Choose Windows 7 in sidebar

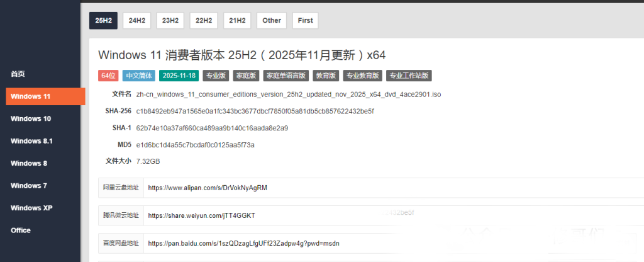pos(29,186)
